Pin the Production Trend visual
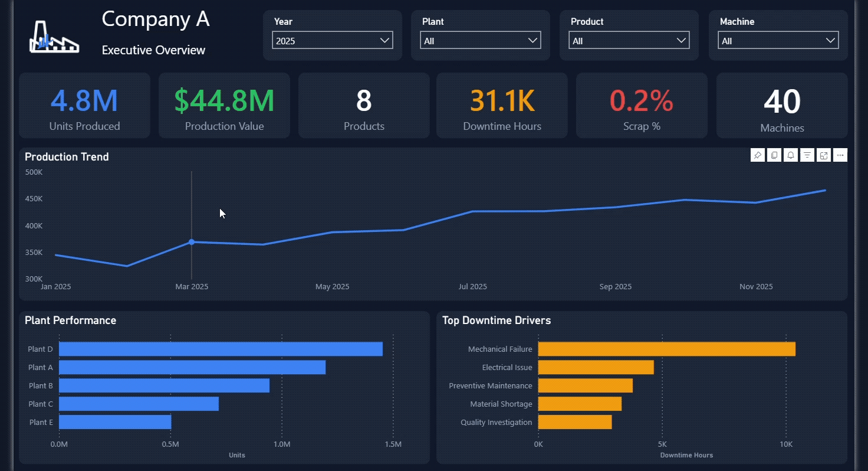868x471 pixels. tap(758, 155)
